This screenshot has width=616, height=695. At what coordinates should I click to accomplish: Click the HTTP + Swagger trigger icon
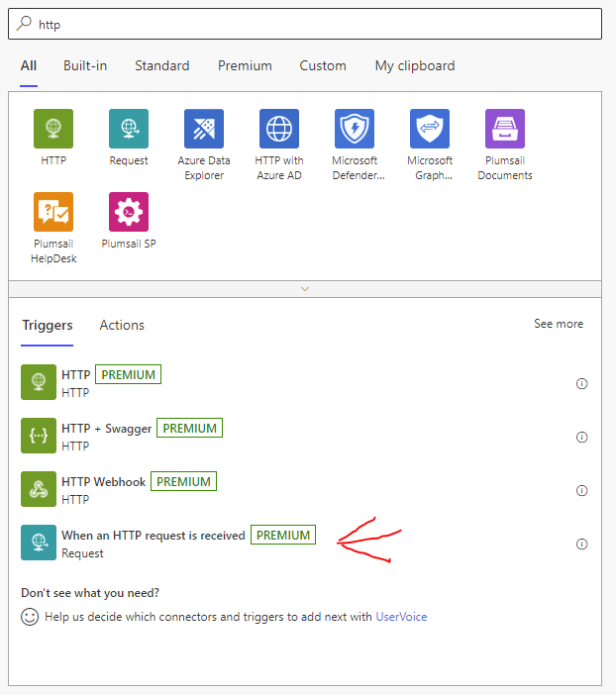pyautogui.click(x=39, y=436)
